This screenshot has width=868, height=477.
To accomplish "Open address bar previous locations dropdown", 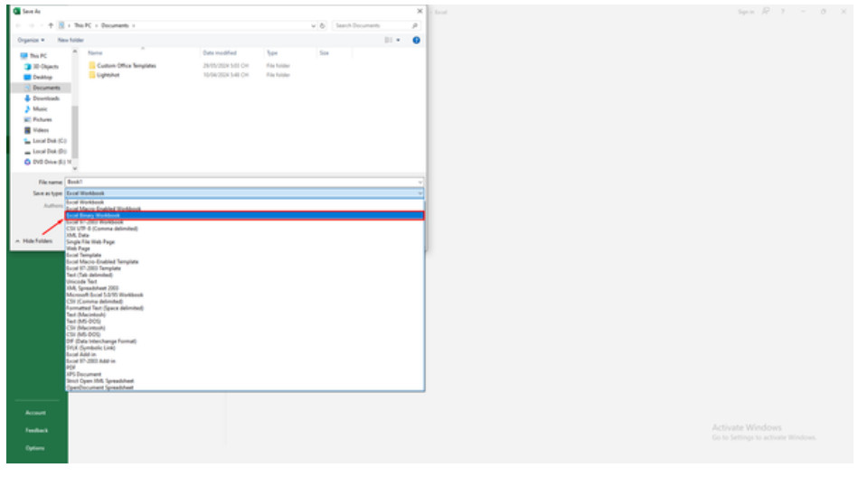I will (x=313, y=25).
